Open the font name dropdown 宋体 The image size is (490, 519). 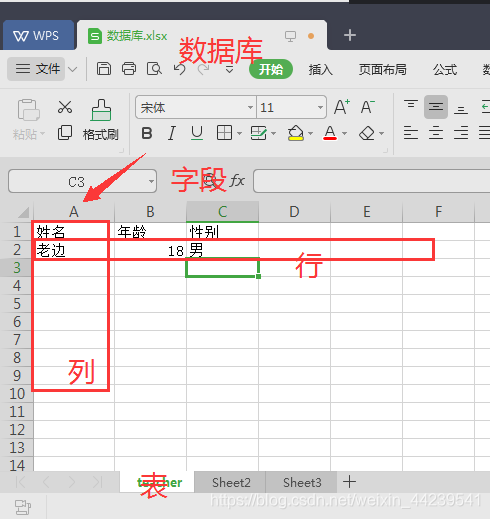click(250, 107)
